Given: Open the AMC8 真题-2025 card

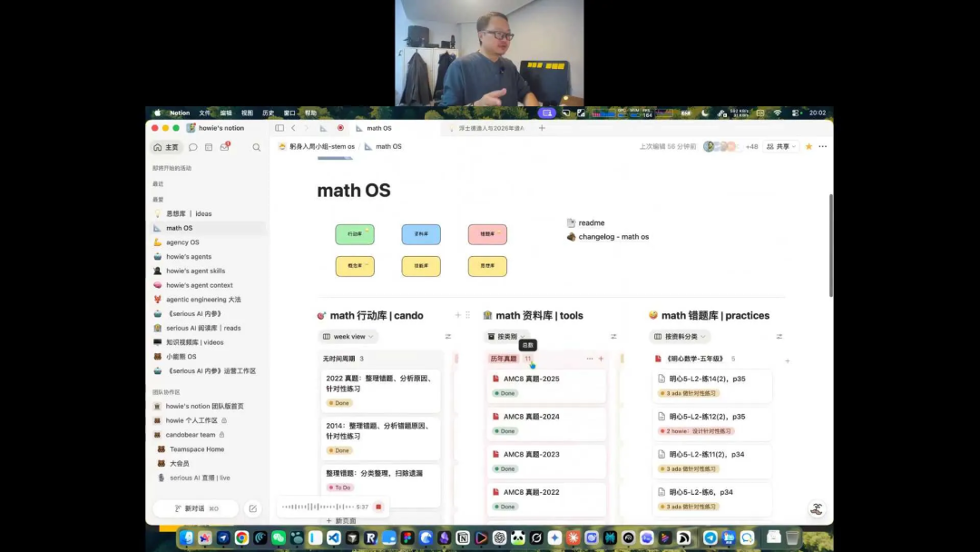Looking at the screenshot, I should (547, 387).
